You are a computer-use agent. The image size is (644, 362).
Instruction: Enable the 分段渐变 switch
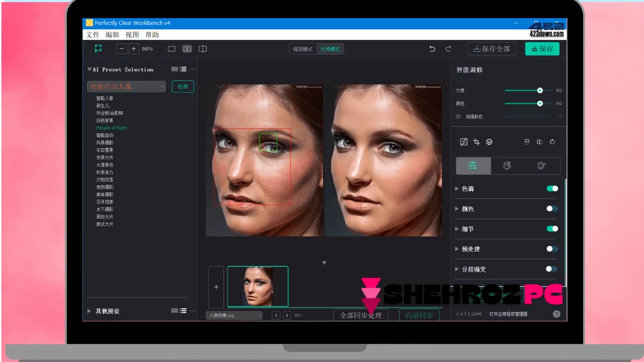tap(552, 269)
